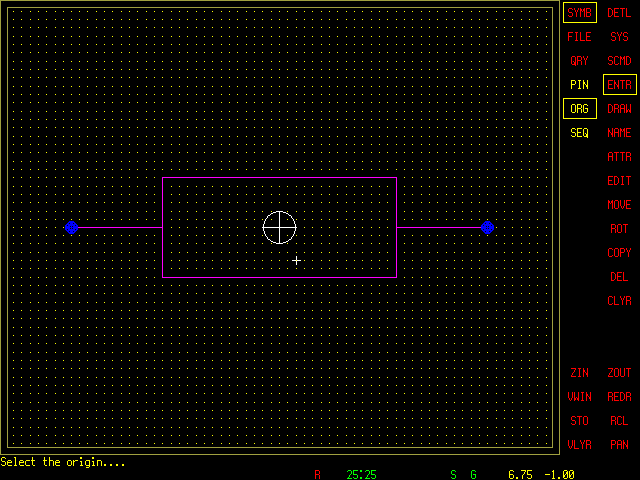The height and width of the screenshot is (480, 640).
Task: Zoom in with ZIN
Action: pyautogui.click(x=580, y=373)
